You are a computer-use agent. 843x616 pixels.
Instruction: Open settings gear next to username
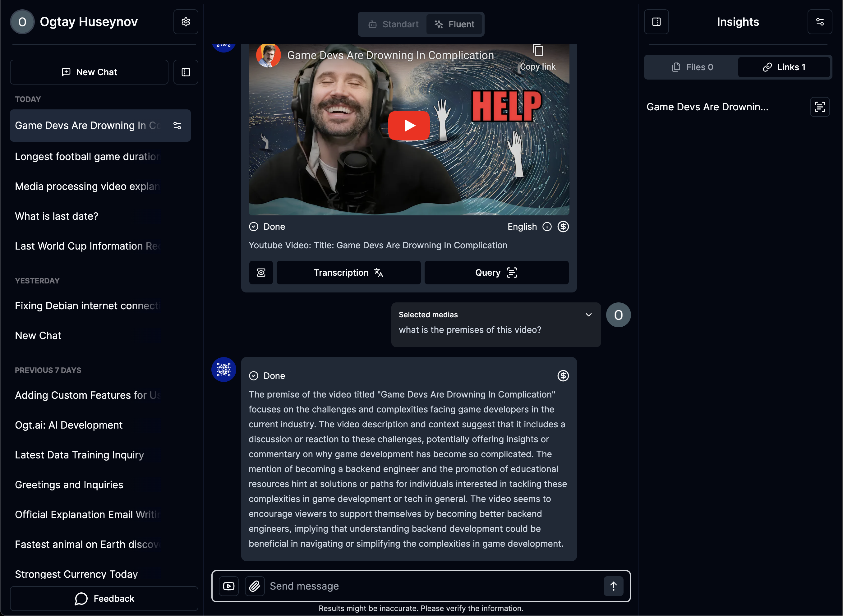[186, 22]
